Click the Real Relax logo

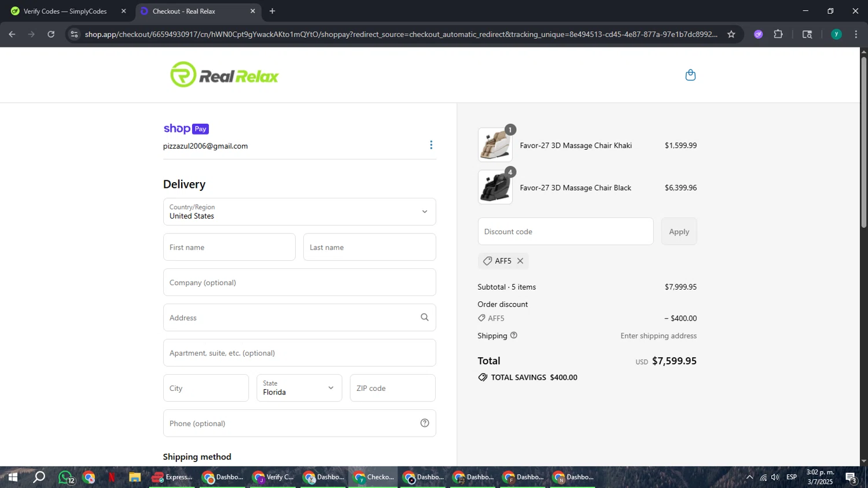click(x=225, y=75)
